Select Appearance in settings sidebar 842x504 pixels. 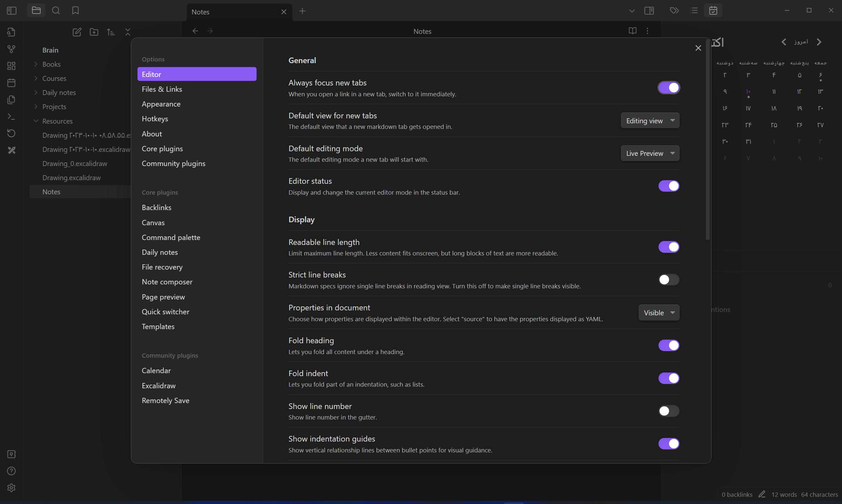[161, 104]
